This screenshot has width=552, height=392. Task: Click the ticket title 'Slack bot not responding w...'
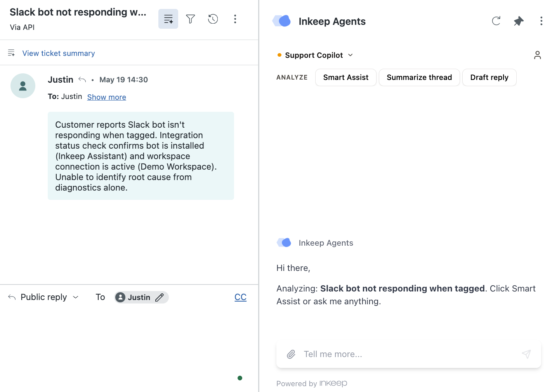pos(78,12)
